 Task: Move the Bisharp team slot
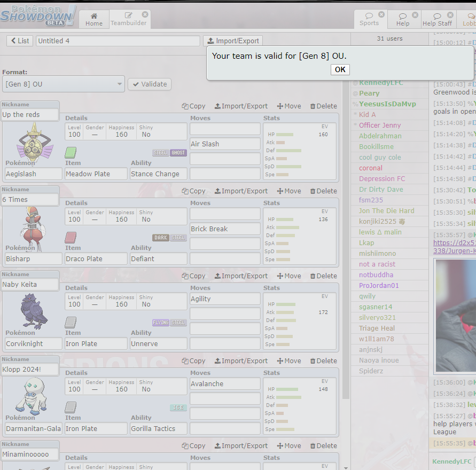289,191
